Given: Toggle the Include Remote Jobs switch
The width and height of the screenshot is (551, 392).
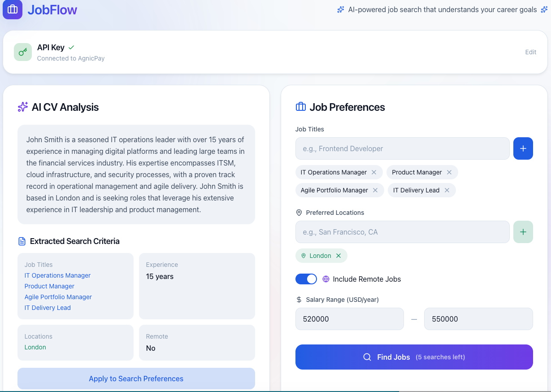Looking at the screenshot, I should [306, 279].
